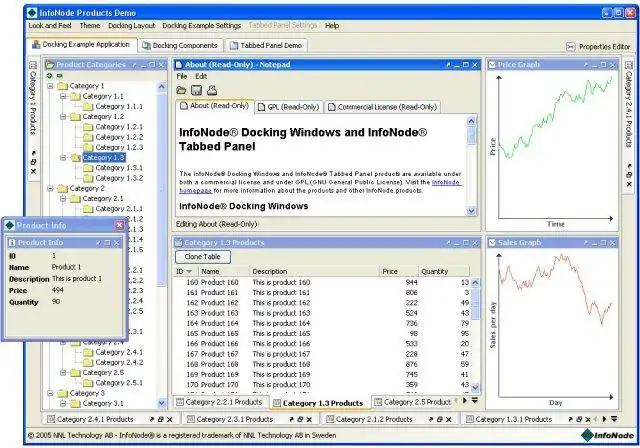Viewport: 640px width, 448px height.
Task: Collapse the Category 1.1 tree node
Action: pos(63,96)
